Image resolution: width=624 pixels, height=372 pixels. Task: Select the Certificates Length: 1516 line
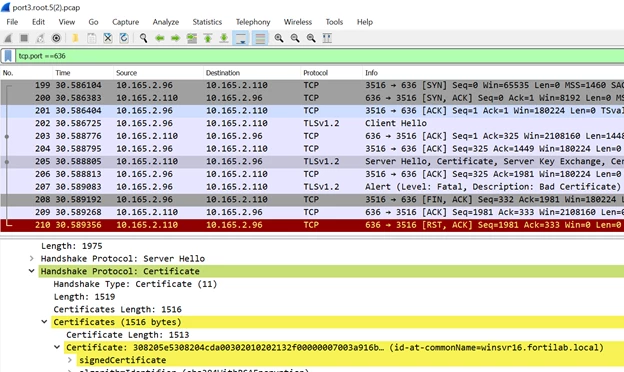[x=117, y=310]
